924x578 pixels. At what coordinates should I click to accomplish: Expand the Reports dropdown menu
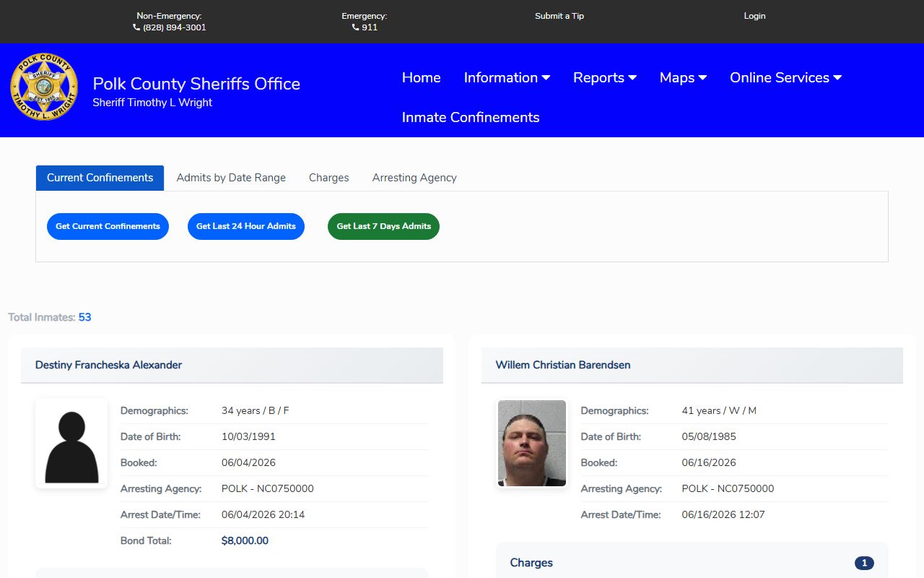coord(605,77)
